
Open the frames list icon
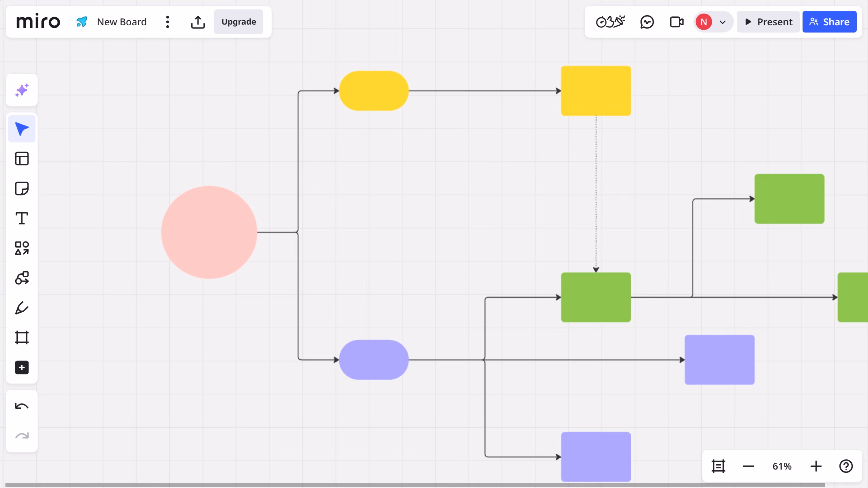point(718,466)
